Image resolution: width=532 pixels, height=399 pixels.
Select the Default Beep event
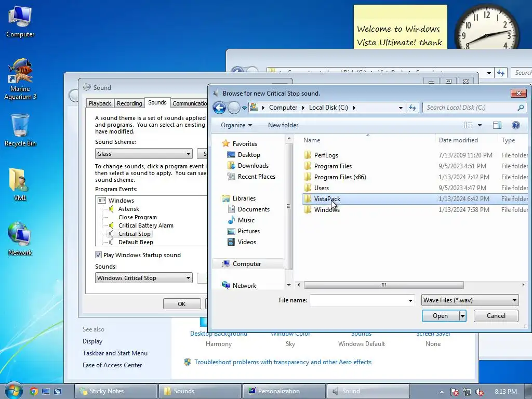point(136,242)
